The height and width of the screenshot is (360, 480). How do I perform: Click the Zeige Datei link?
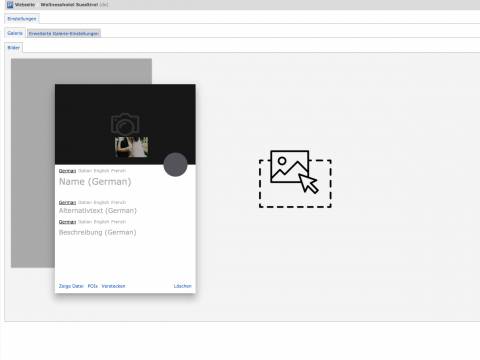[71, 286]
